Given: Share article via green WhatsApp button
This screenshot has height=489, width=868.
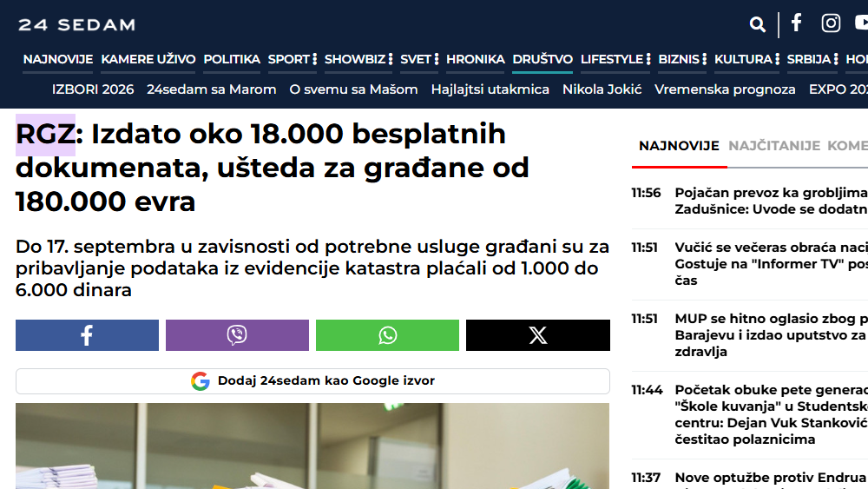Looking at the screenshot, I should pos(387,335).
